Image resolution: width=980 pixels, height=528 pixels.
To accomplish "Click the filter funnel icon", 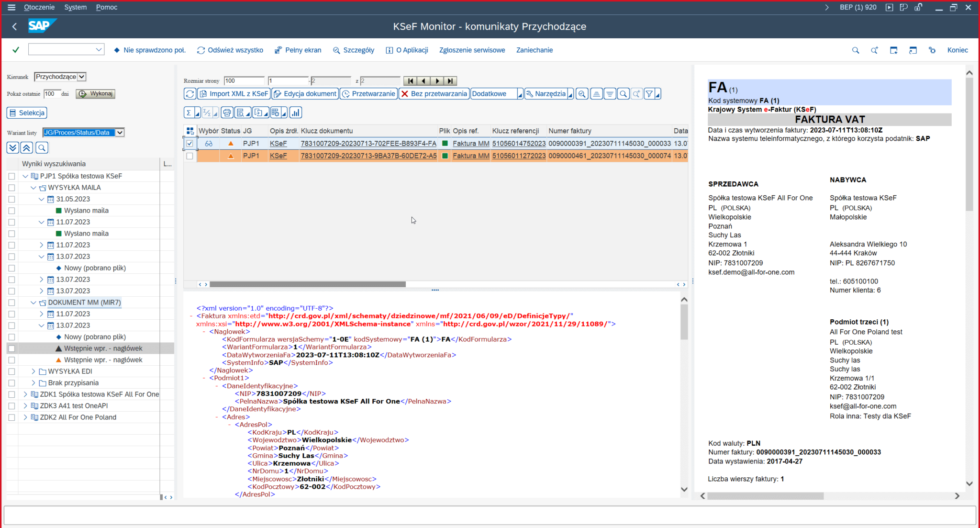I will pyautogui.click(x=649, y=94).
